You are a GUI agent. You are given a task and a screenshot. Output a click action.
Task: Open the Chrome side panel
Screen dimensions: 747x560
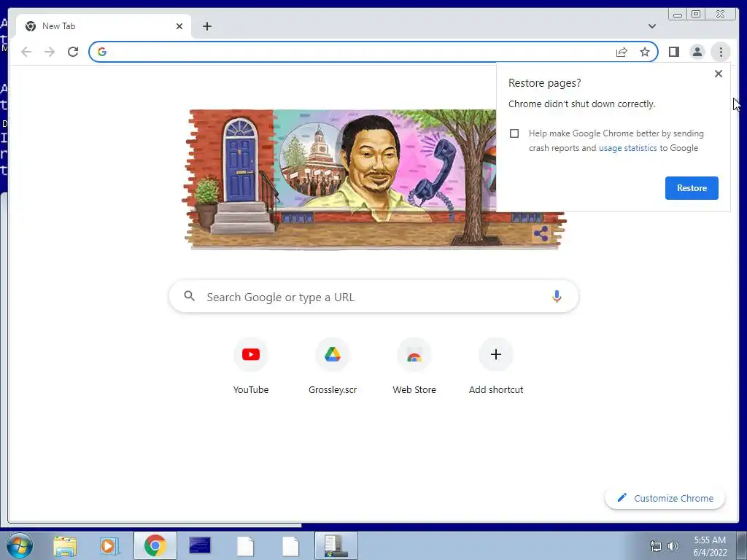pyautogui.click(x=673, y=52)
